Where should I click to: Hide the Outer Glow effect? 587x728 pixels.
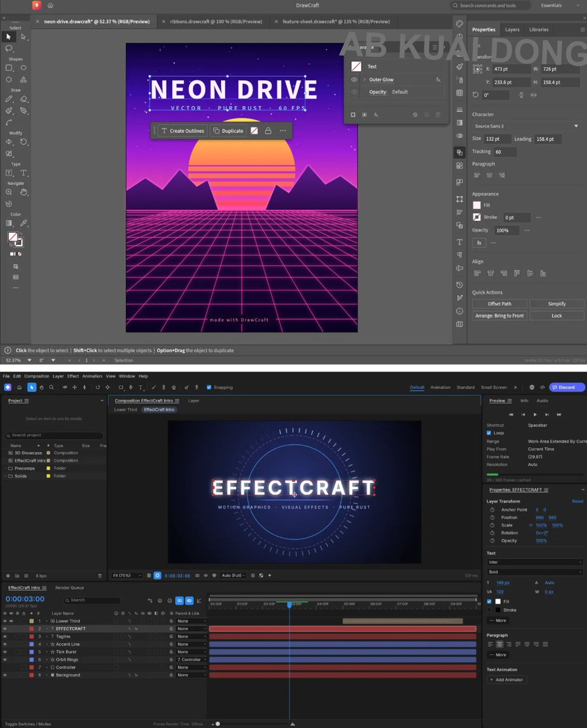355,79
